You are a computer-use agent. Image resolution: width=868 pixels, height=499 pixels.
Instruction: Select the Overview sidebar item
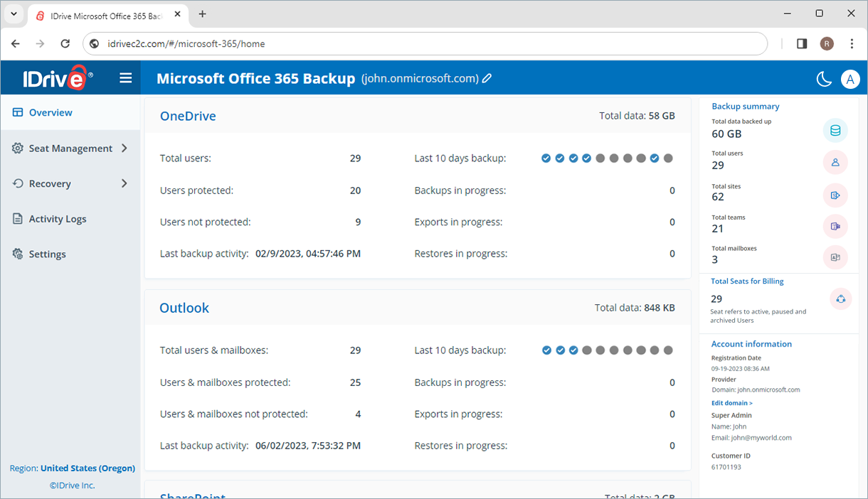coord(50,112)
